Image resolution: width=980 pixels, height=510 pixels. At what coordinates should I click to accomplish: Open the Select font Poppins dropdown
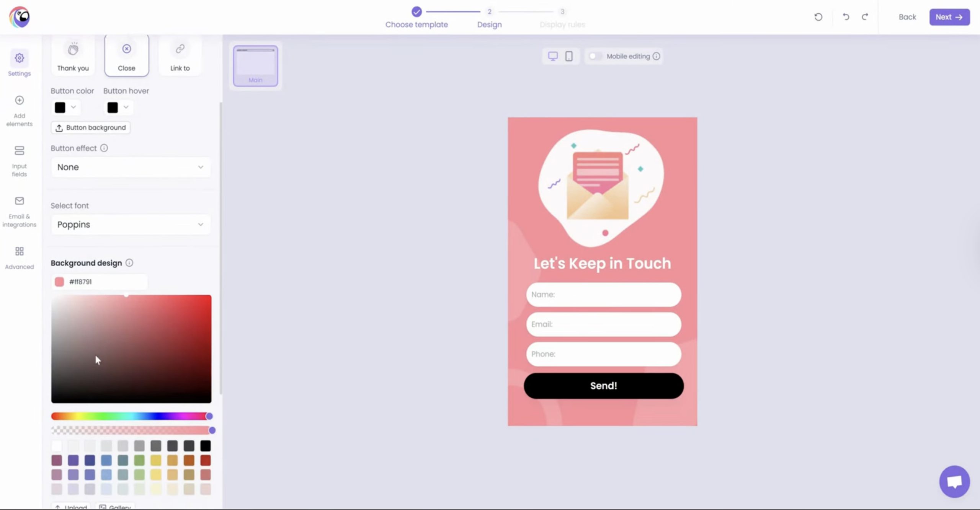pos(130,225)
